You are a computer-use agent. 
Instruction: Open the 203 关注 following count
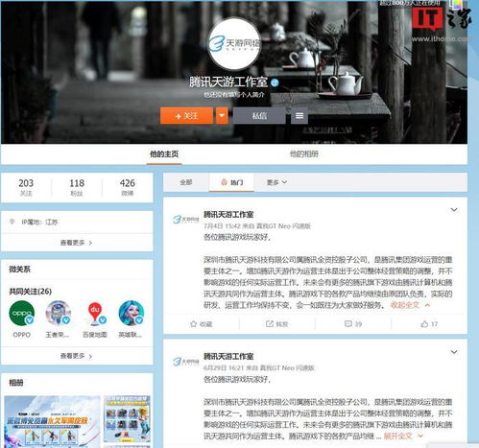point(26,187)
